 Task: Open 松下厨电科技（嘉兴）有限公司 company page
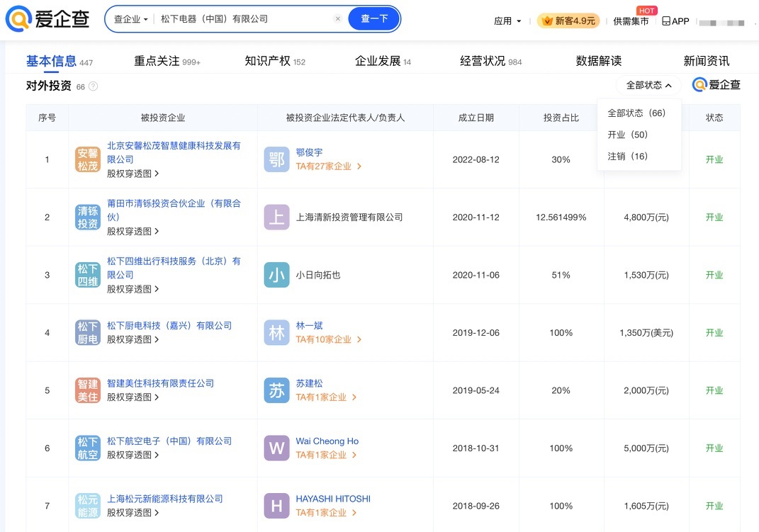pos(169,325)
